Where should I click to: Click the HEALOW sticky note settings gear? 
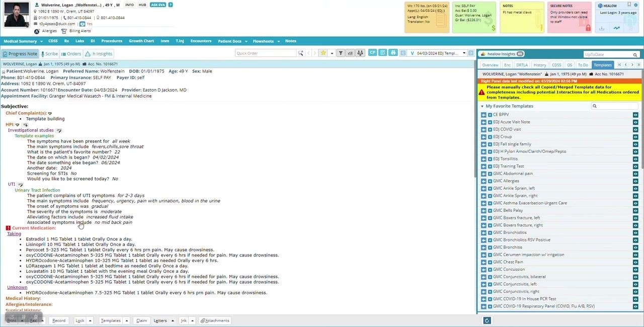pos(635,6)
